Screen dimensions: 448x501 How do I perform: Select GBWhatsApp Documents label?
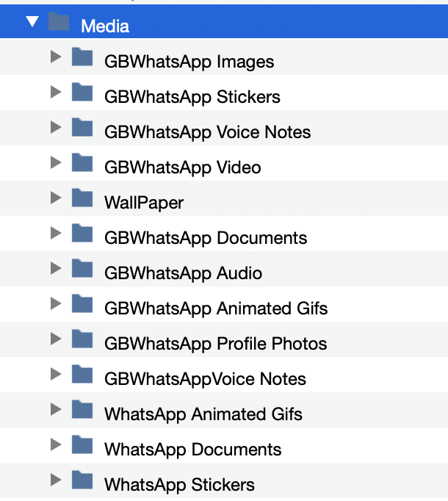[206, 238]
